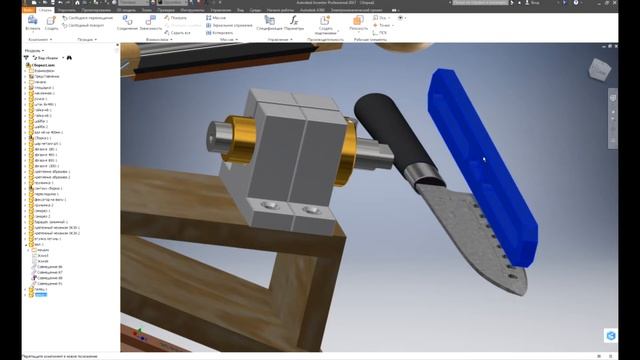Switch to the Начало работы ribbon tab

click(x=280, y=10)
